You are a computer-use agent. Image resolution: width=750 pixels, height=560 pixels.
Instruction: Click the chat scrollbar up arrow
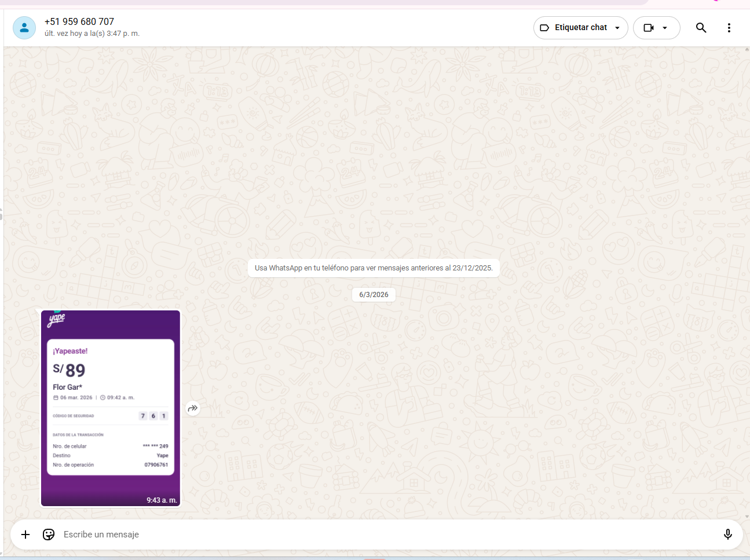click(747, 50)
